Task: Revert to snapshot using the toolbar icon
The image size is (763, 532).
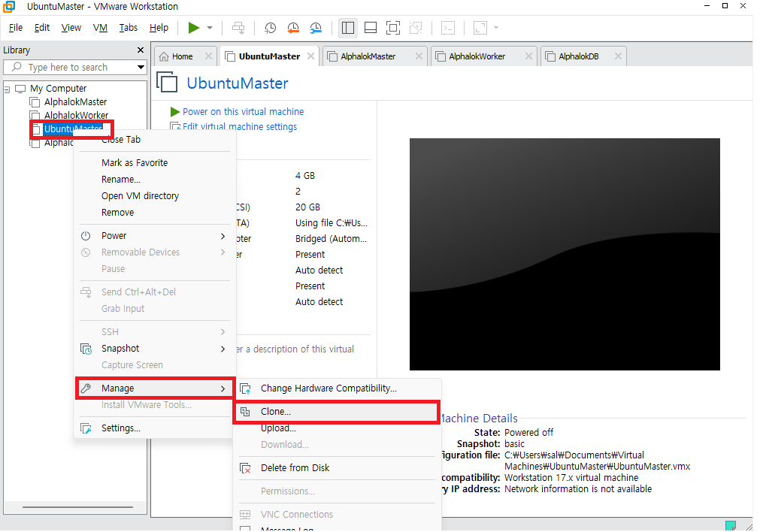Action: point(293,28)
